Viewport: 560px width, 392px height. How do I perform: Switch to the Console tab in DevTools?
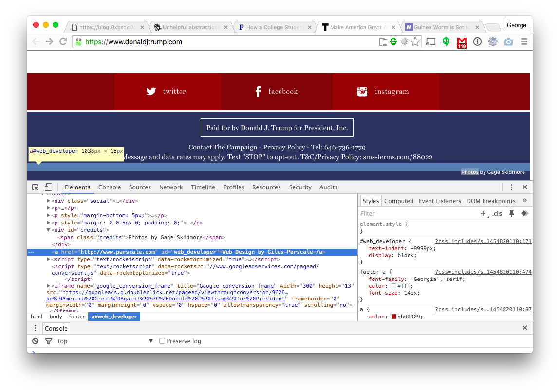pos(109,187)
